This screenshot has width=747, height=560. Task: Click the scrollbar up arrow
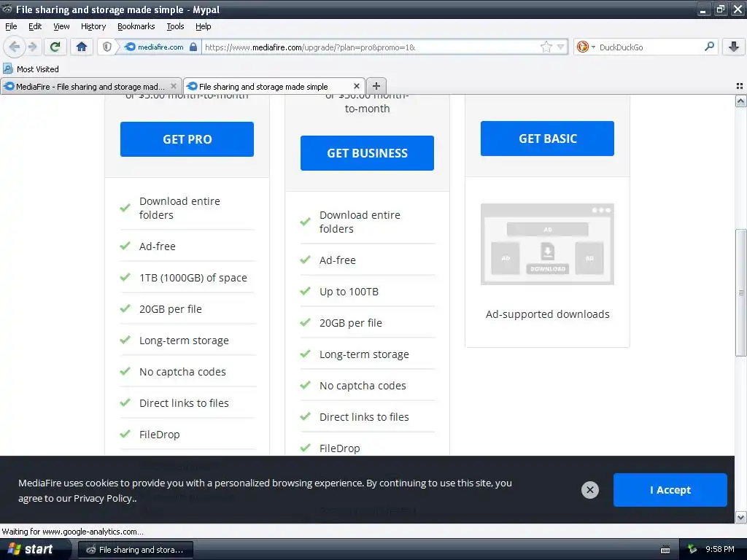point(740,101)
